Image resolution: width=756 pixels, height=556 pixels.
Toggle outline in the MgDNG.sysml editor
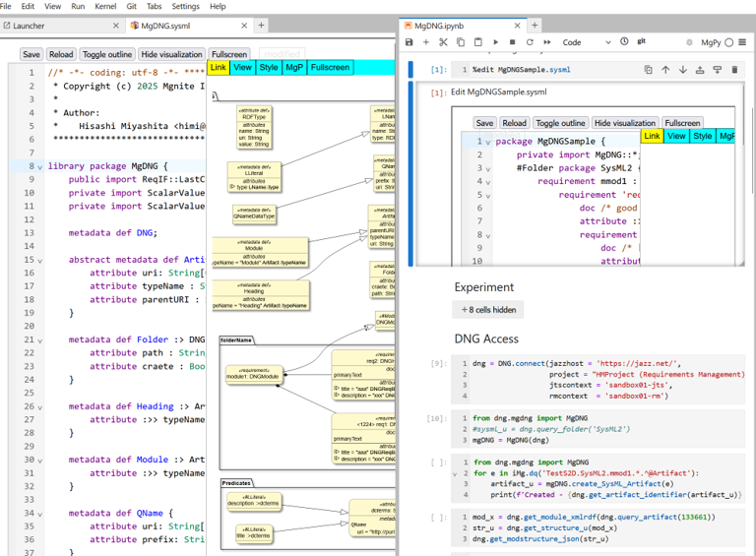click(107, 55)
